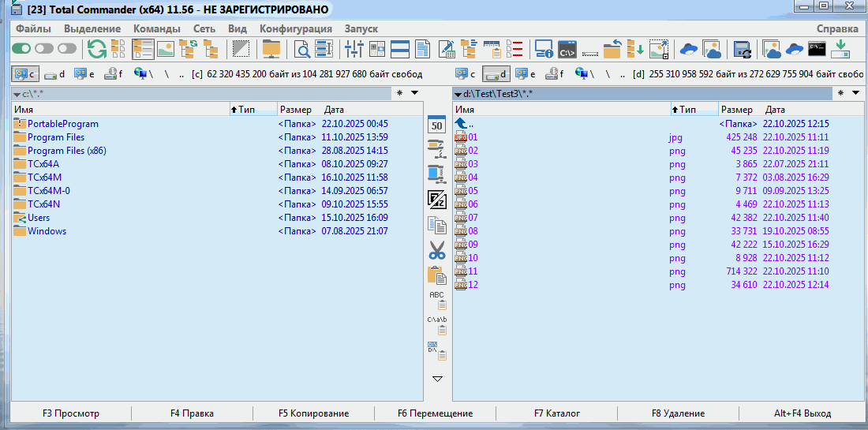This screenshot has height=430, width=868.
Task: Toggle the first green switch in toolbar
Action: (x=21, y=49)
